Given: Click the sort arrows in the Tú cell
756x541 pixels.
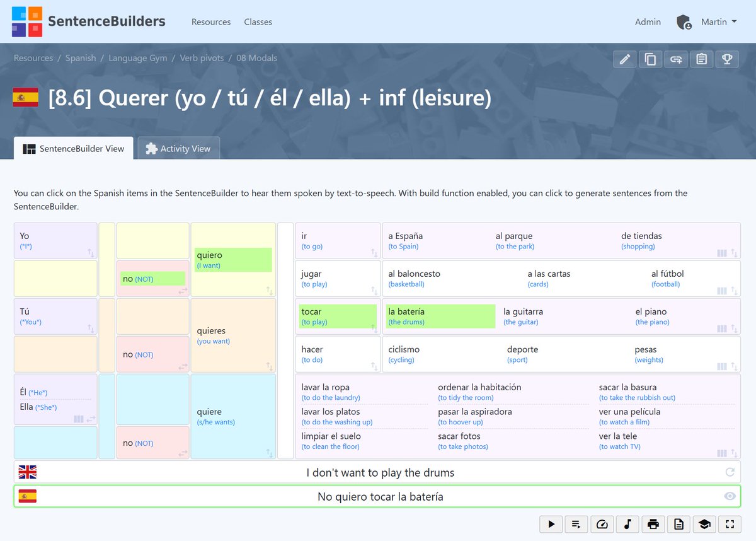Looking at the screenshot, I should pos(91,329).
